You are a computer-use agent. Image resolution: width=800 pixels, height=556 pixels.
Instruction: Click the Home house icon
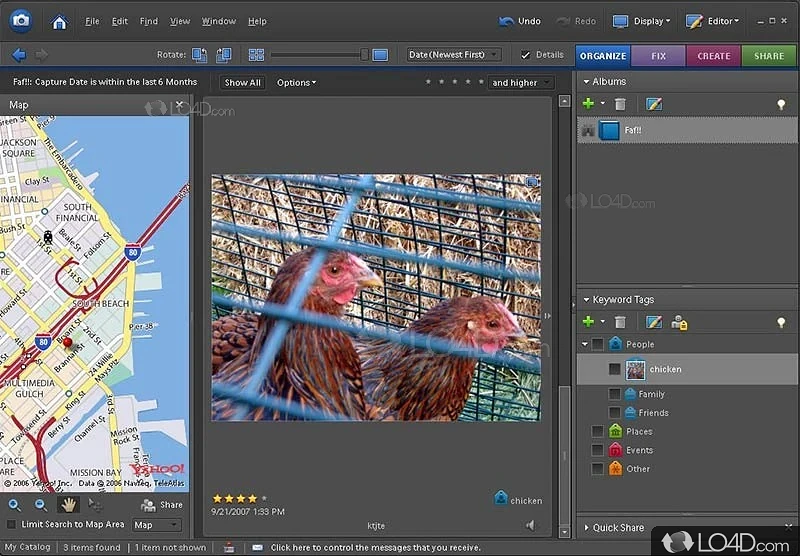click(60, 21)
